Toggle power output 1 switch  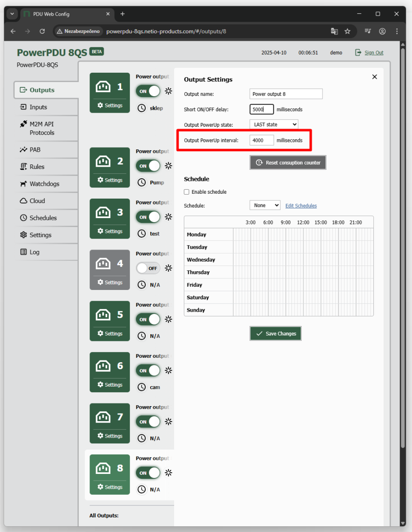(148, 91)
